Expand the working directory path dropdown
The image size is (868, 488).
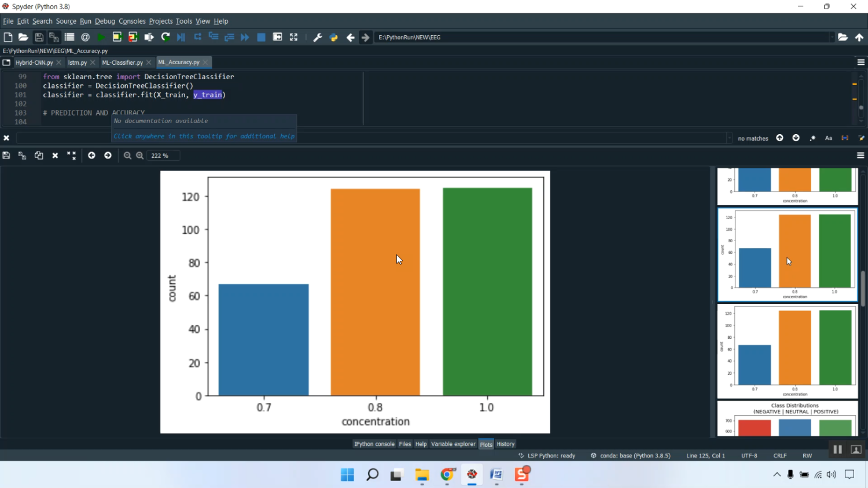click(x=832, y=37)
